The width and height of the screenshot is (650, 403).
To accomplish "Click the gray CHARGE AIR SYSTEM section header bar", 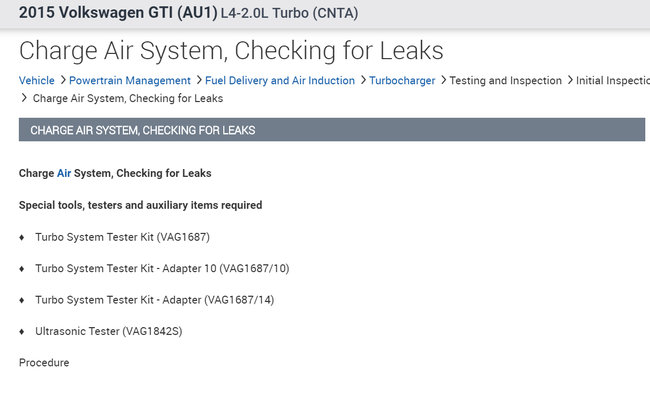I will [332, 130].
